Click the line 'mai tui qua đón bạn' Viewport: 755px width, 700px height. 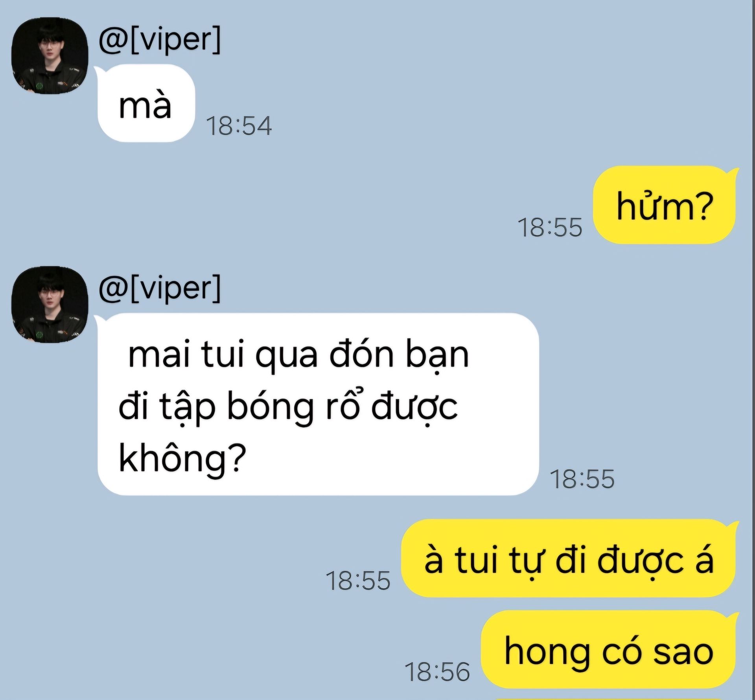[298, 355]
